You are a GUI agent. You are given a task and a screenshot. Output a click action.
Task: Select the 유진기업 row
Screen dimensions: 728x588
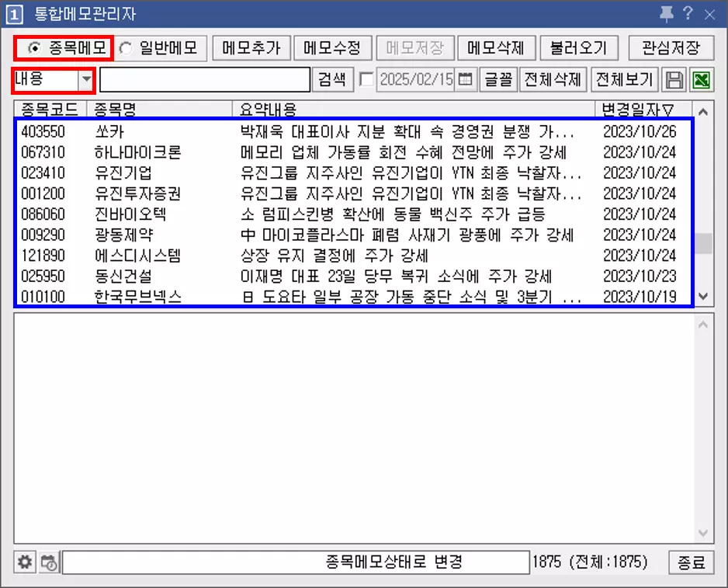coord(354,173)
